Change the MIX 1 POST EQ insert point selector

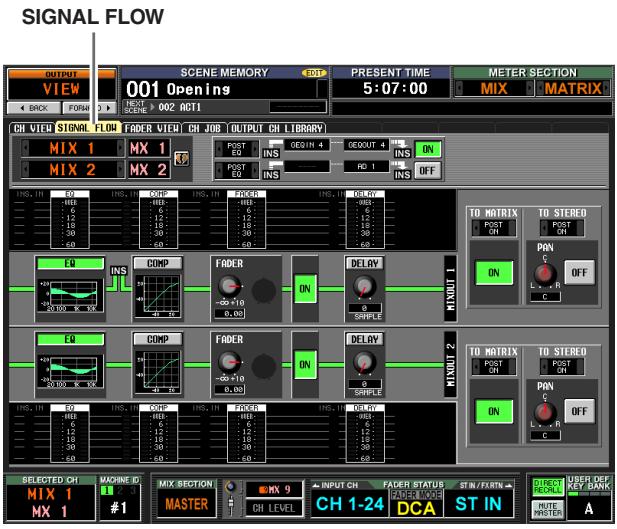tap(237, 149)
